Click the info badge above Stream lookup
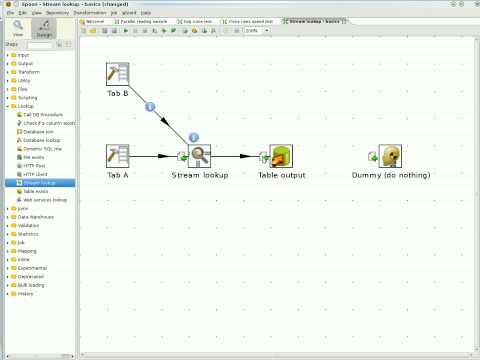The height and width of the screenshot is (360, 480). coord(194,137)
